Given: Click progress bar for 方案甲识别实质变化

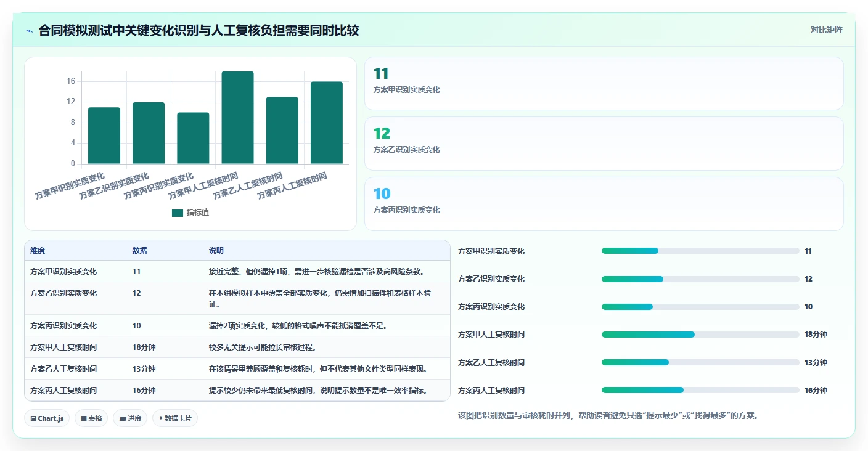Looking at the screenshot, I should pyautogui.click(x=700, y=251).
